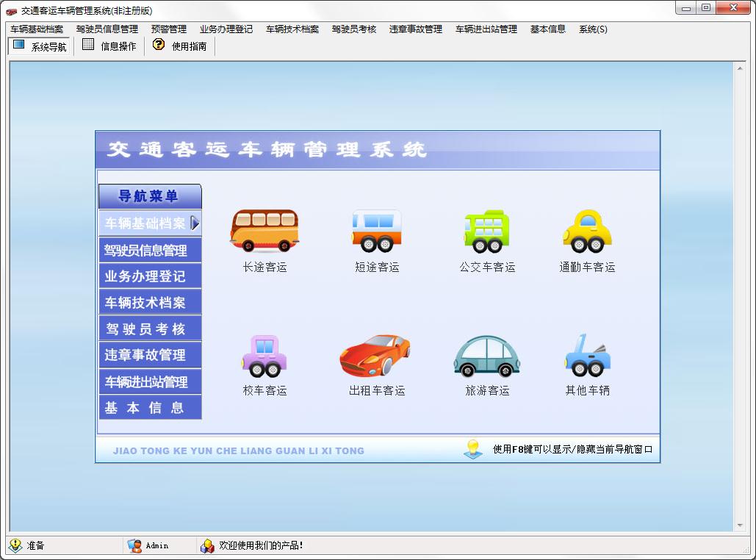The height and width of the screenshot is (560, 756).
Task: Open the blue 其他车辆 car icon
Action: 587,356
